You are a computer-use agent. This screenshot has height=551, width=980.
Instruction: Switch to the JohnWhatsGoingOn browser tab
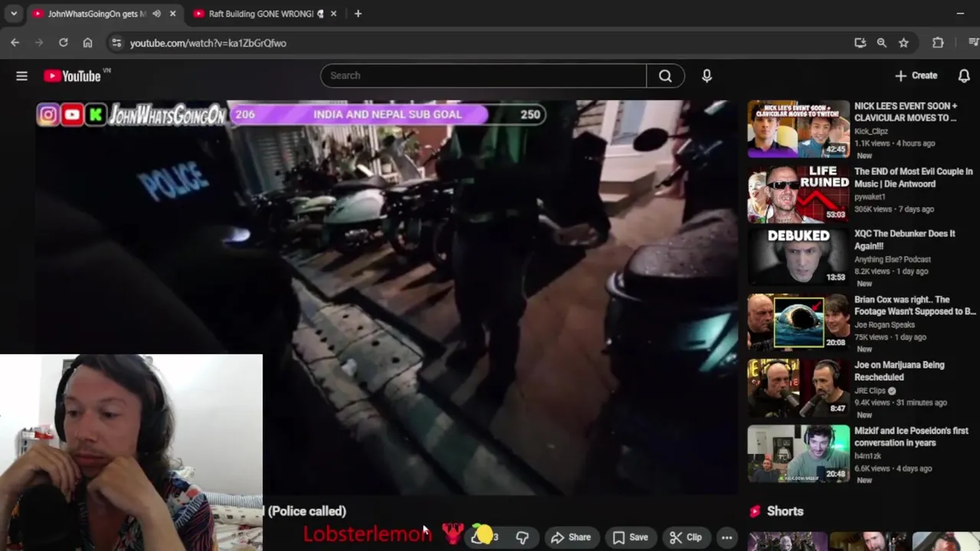click(96, 14)
